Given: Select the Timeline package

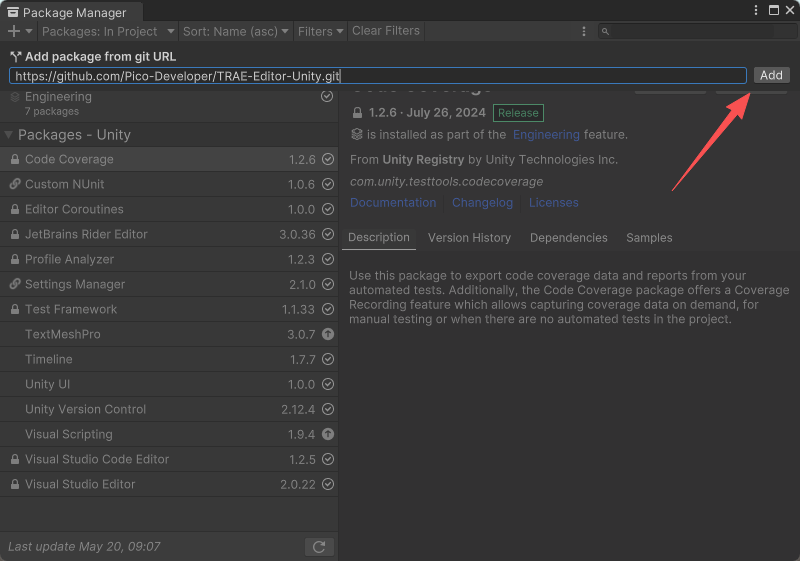Looking at the screenshot, I should 169,359.
